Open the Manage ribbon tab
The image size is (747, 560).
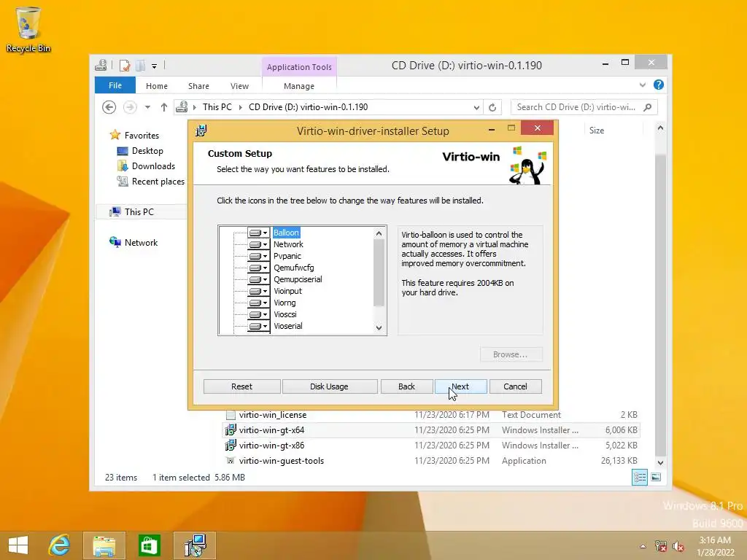(299, 86)
